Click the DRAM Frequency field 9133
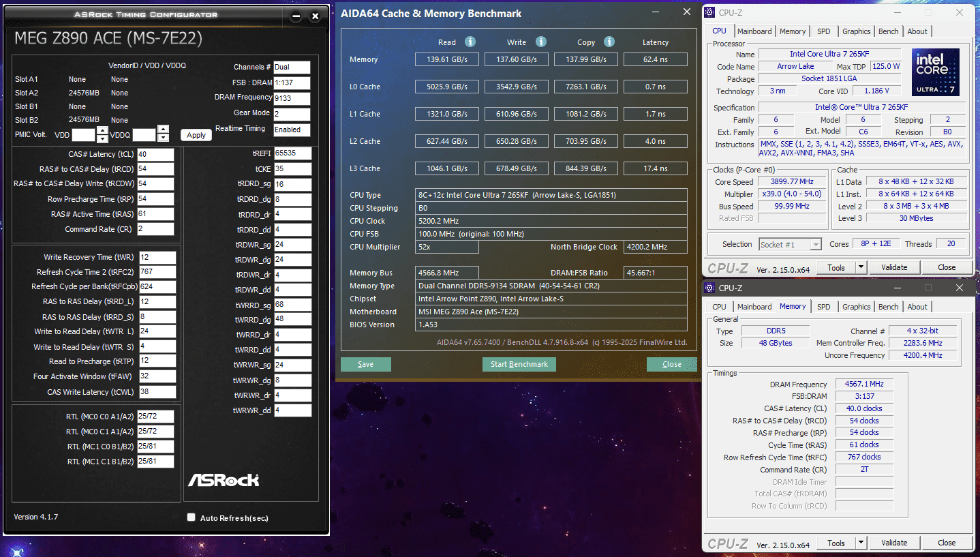 pos(292,98)
